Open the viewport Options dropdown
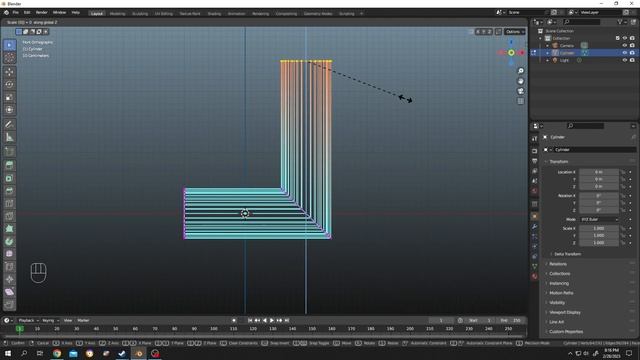 [x=515, y=31]
